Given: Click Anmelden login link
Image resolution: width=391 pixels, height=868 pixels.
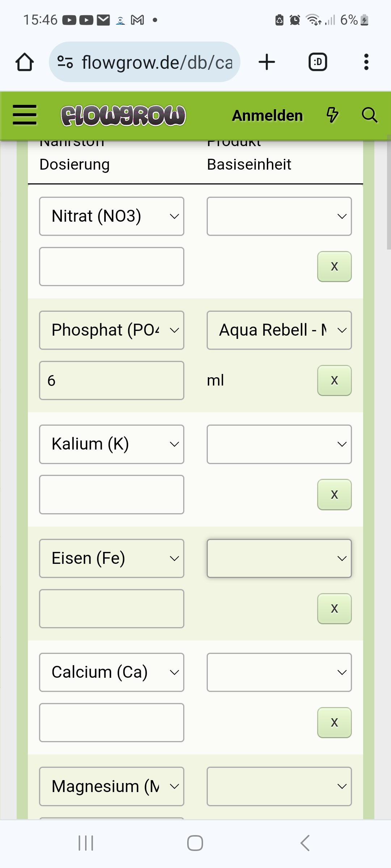Looking at the screenshot, I should (267, 116).
